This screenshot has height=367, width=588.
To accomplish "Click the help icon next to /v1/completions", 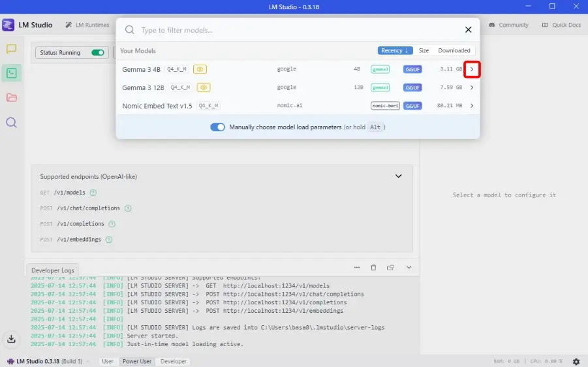I will pyautogui.click(x=112, y=224).
